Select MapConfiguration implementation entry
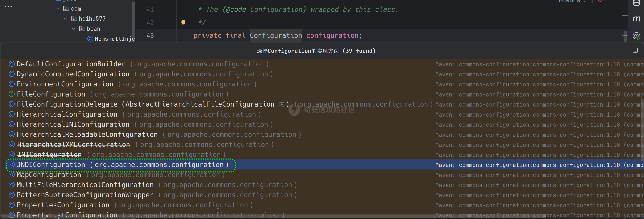The width and height of the screenshot is (644, 219). point(49,175)
